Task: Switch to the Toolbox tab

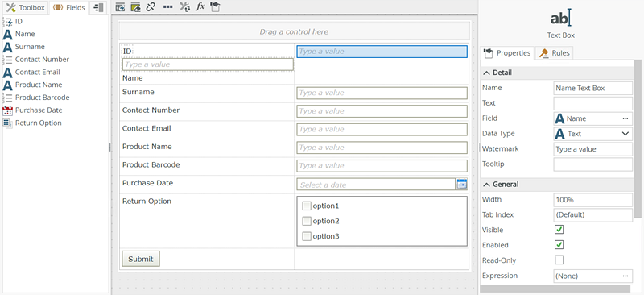Action: pyautogui.click(x=26, y=7)
